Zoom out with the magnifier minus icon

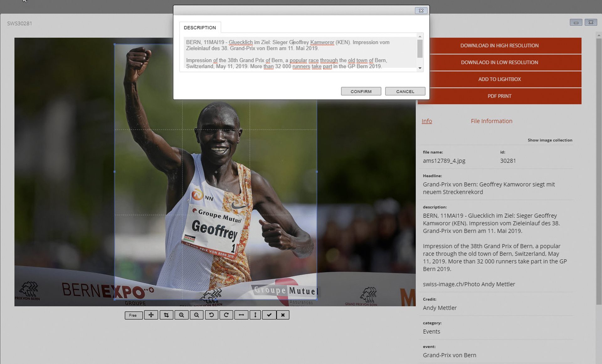[197, 315]
